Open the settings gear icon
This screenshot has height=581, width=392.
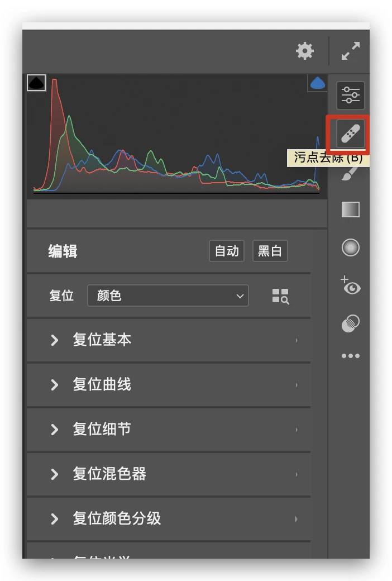(304, 51)
